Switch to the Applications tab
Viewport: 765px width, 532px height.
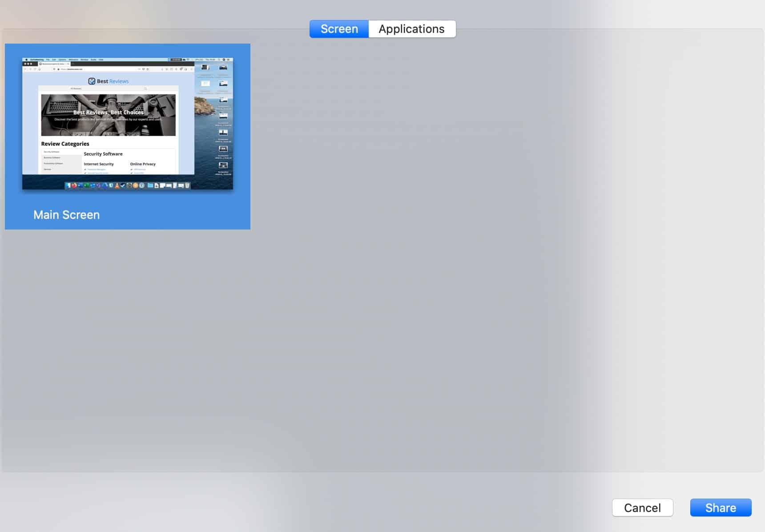click(411, 28)
